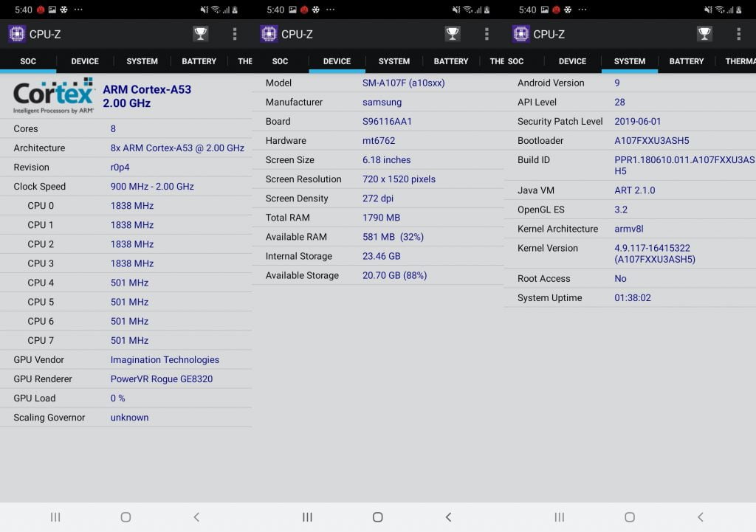Tap the Manufacturer 'samsung' value
The image size is (756, 532).
(x=382, y=102)
